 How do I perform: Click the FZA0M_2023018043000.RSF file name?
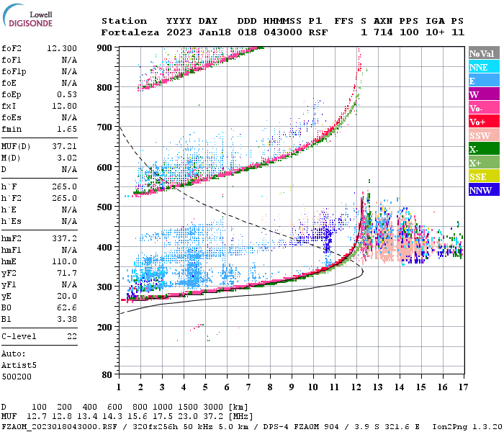[x=60, y=427]
